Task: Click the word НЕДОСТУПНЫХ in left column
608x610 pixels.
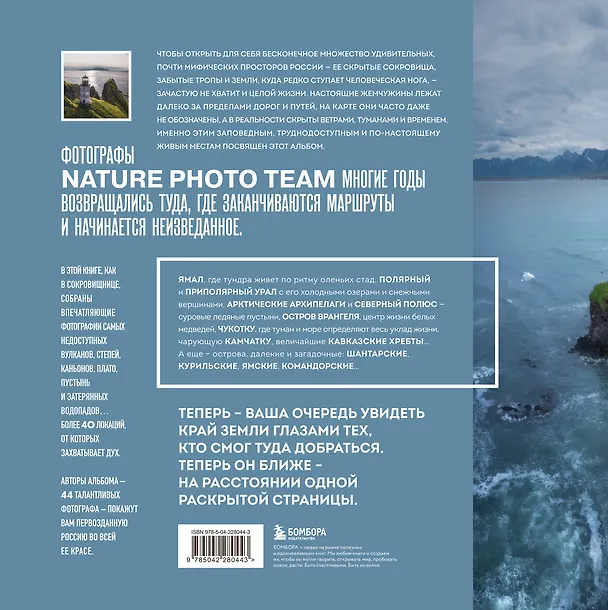Action: [84, 341]
